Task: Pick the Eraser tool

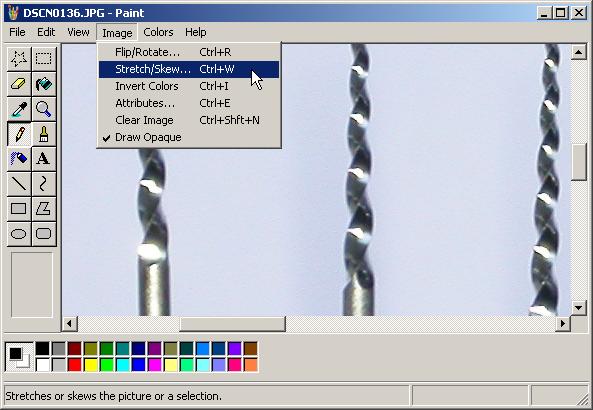Action: (x=19, y=84)
